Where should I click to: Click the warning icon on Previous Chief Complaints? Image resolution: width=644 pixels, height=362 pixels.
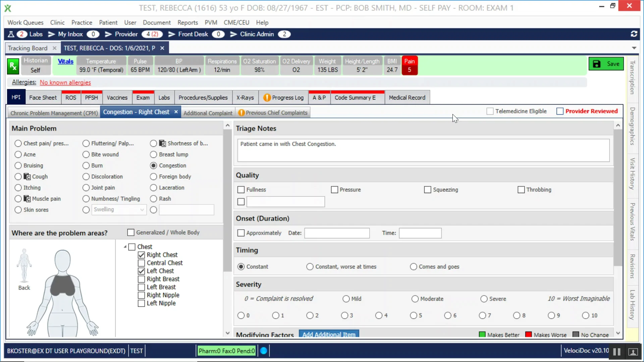241,113
